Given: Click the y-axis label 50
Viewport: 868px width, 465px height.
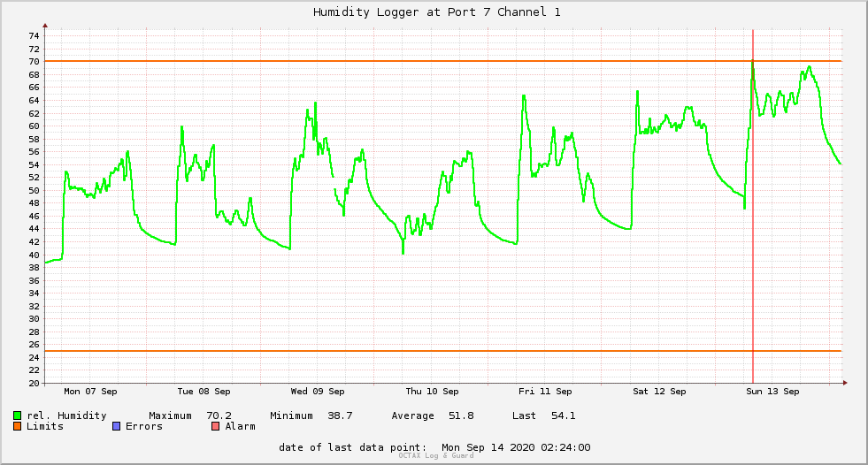Looking at the screenshot, I should 35,190.
